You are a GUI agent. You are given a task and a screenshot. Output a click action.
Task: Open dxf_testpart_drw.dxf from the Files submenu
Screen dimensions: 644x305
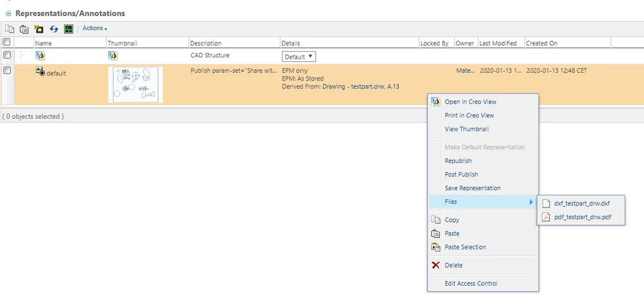(x=582, y=203)
